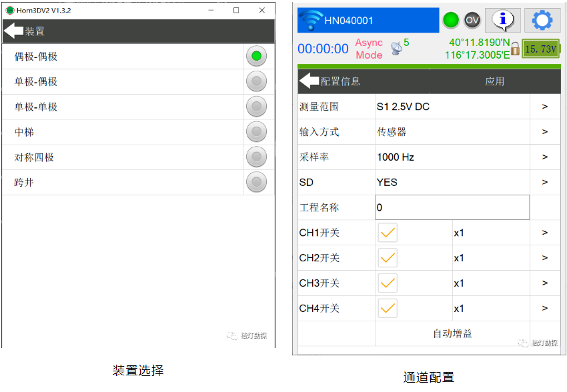Click the 应用 apply button
Image resolution: width=567 pixels, height=392 pixels.
pos(494,81)
